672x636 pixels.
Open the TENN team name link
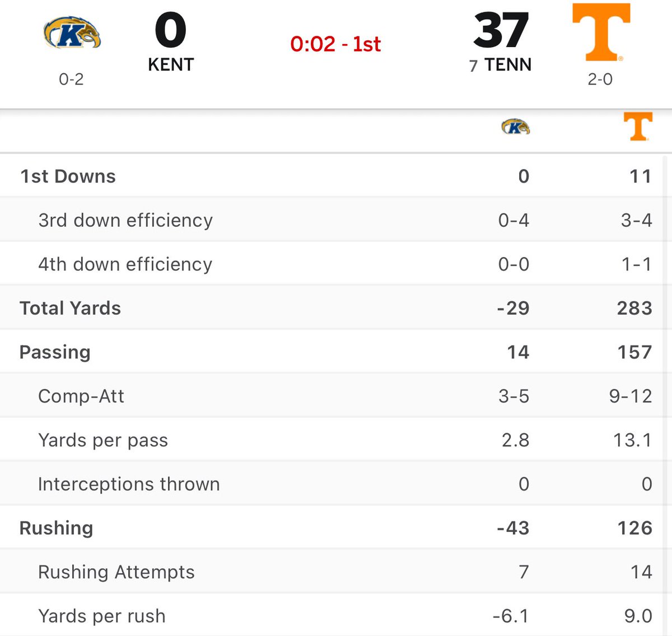click(508, 64)
